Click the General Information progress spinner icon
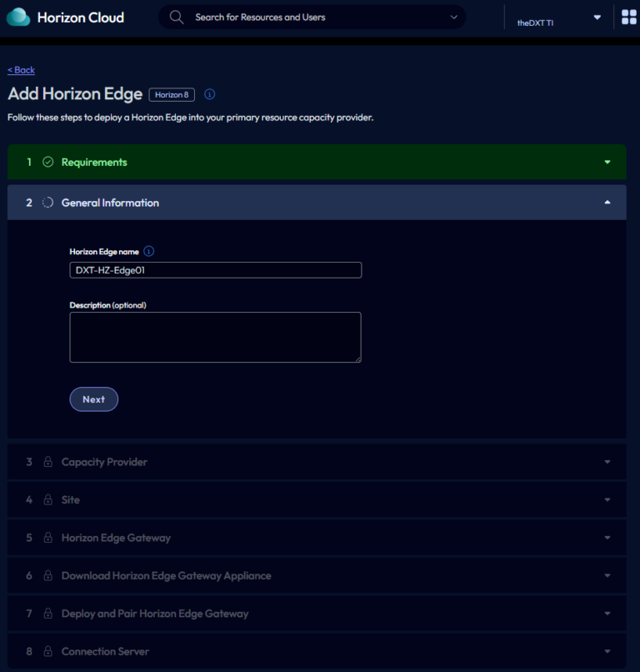 48,203
